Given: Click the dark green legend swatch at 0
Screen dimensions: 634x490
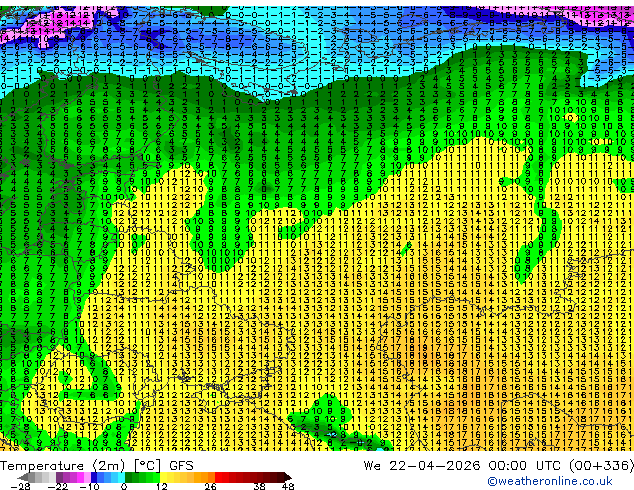Looking at the screenshot, I should 128,477.
